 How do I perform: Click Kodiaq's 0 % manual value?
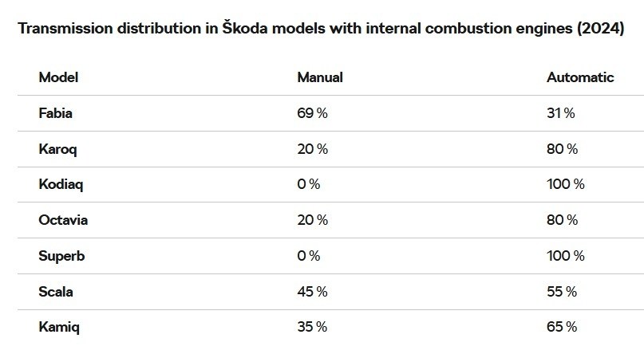click(x=308, y=184)
